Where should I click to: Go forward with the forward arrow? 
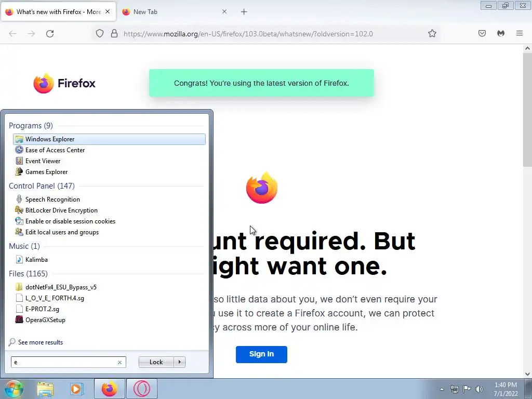(x=31, y=34)
